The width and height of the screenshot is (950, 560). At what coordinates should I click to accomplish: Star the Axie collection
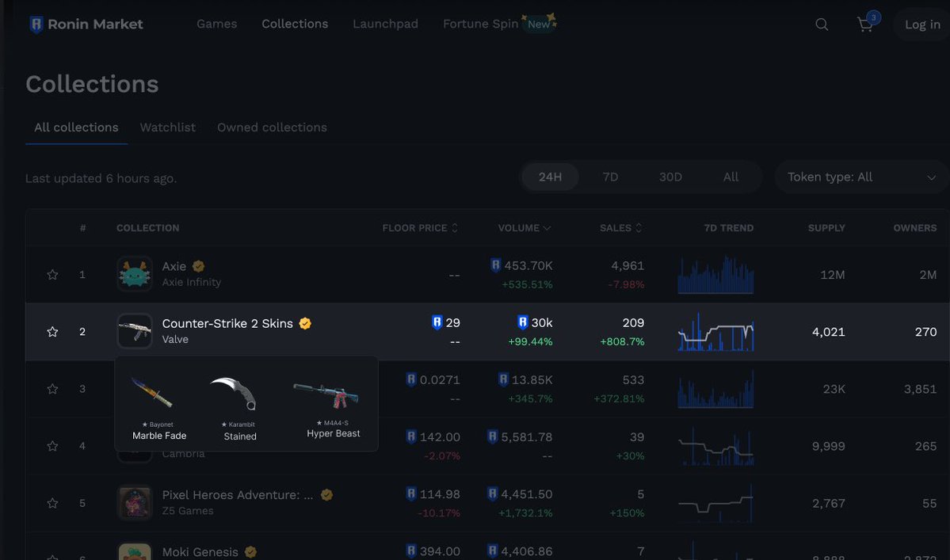point(53,275)
